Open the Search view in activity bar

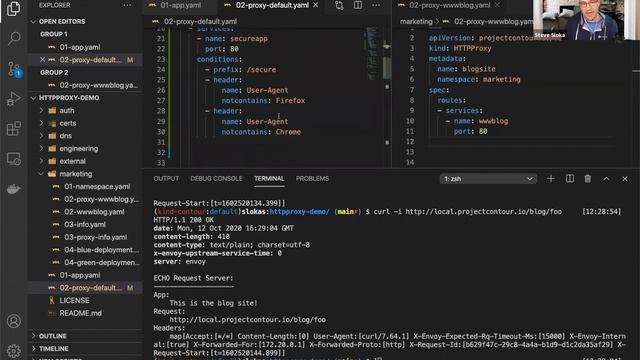[14, 39]
